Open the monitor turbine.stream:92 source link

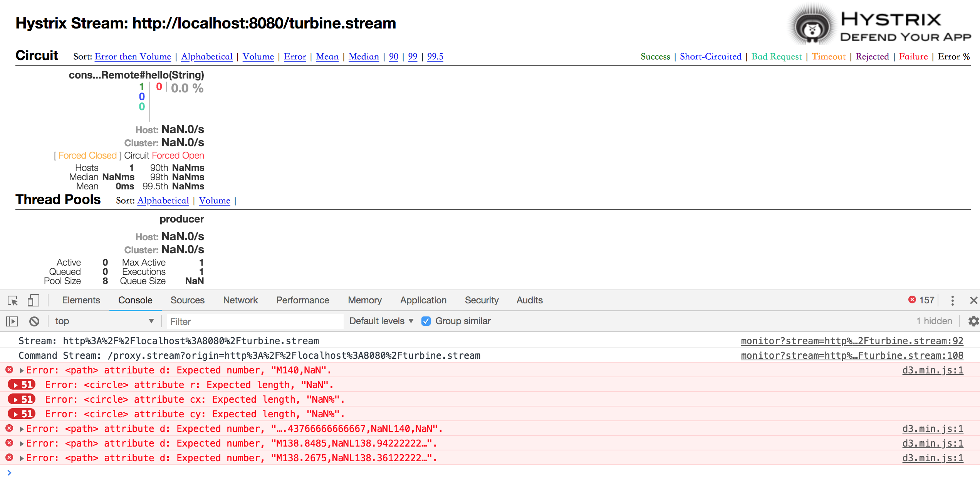pos(852,341)
